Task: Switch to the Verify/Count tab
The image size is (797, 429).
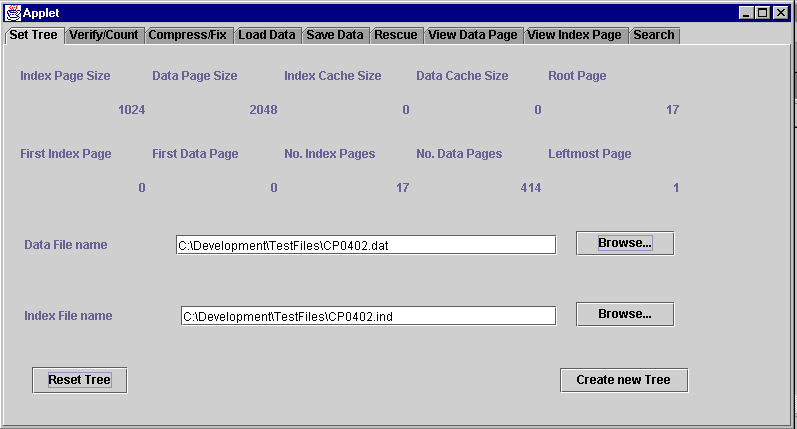Action: 105,35
